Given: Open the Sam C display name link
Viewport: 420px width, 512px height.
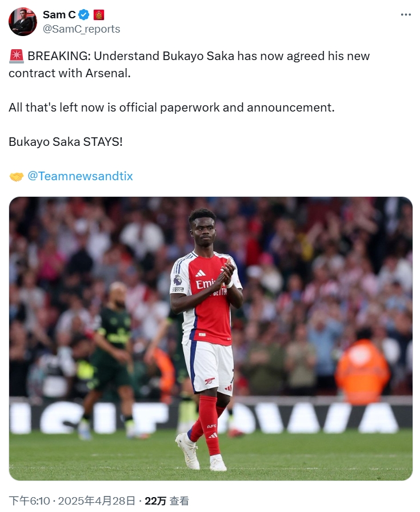Looking at the screenshot, I should coord(59,15).
